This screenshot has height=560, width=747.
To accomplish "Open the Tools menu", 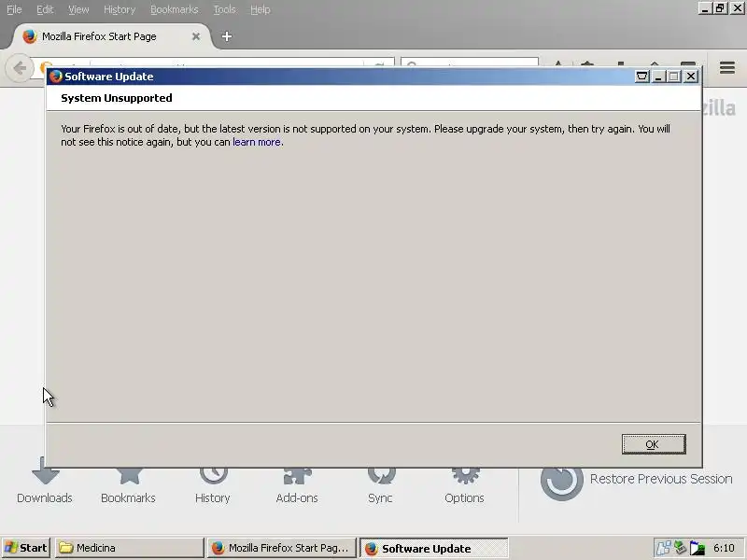I will [x=224, y=9].
